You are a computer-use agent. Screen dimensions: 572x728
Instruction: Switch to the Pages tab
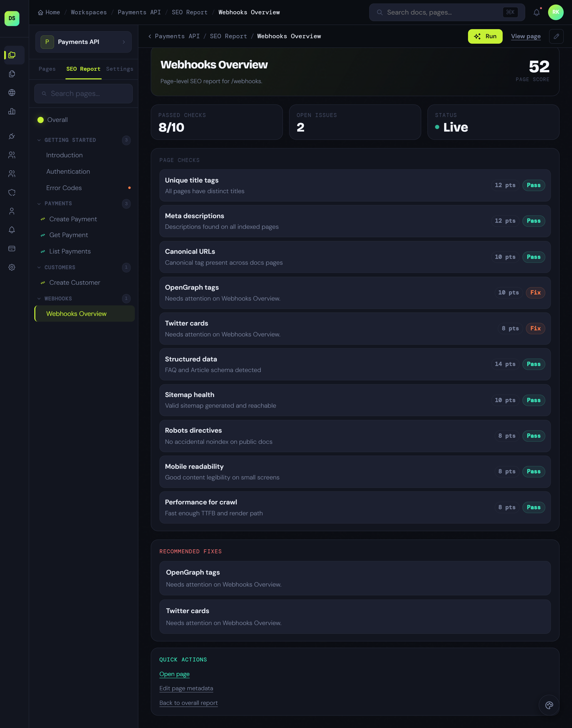click(47, 69)
